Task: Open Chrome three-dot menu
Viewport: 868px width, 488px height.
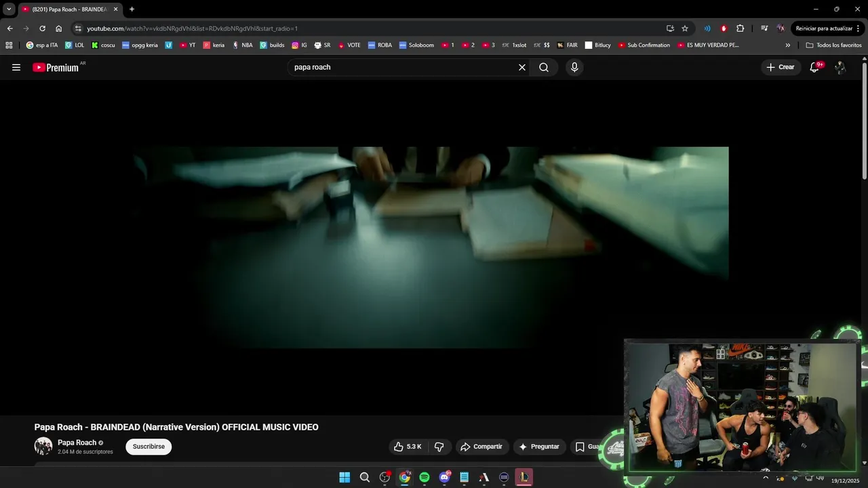Action: point(859,28)
